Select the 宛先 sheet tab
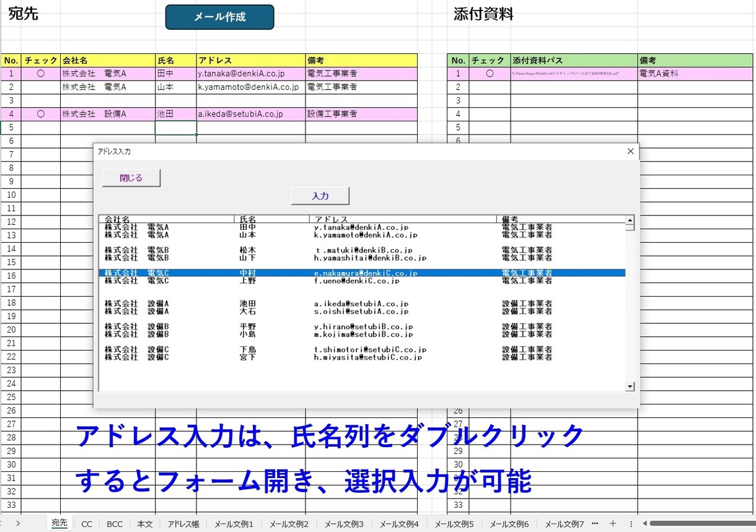The height and width of the screenshot is (532, 756). coord(59,523)
